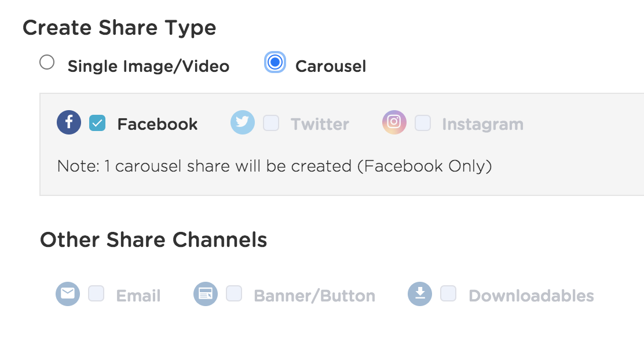This screenshot has width=644, height=349.
Task: Click the Carousel label text
Action: click(331, 66)
